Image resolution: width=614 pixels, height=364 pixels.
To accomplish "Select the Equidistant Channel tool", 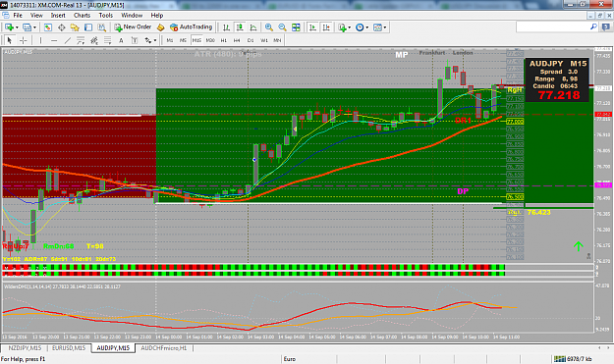I will click(81, 40).
